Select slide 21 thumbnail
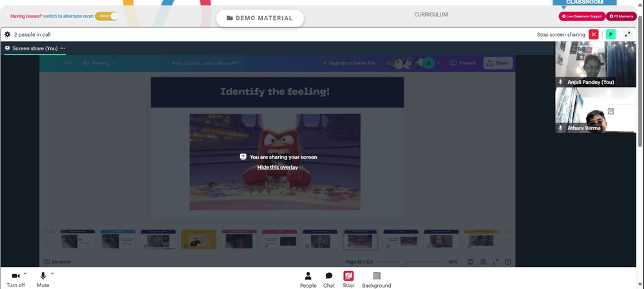Viewport: 644px width, 289px height. pos(441,239)
